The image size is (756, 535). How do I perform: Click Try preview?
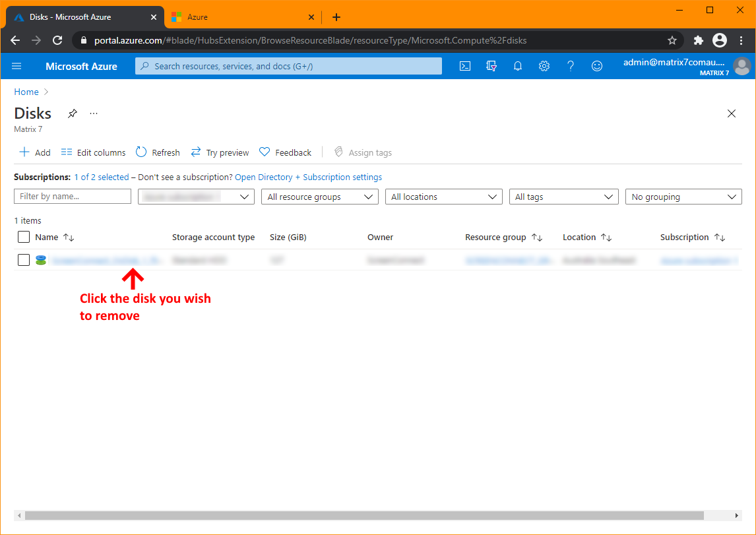[x=220, y=152]
